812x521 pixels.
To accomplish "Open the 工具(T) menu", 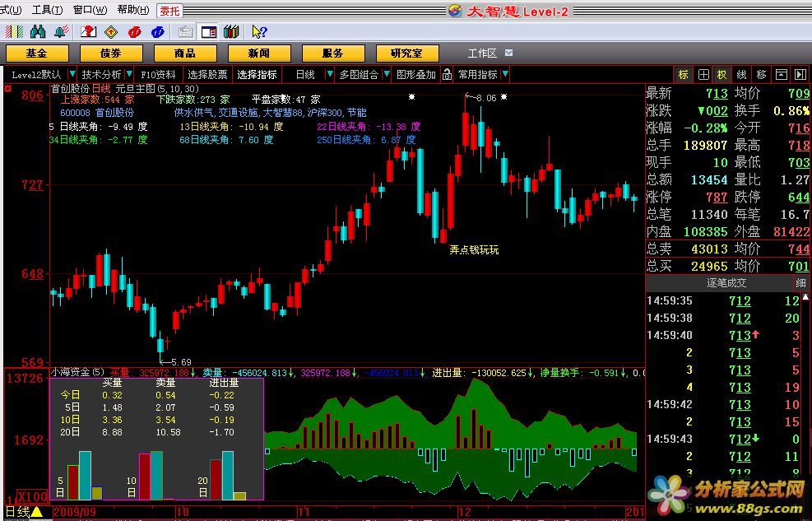I will click(x=47, y=10).
